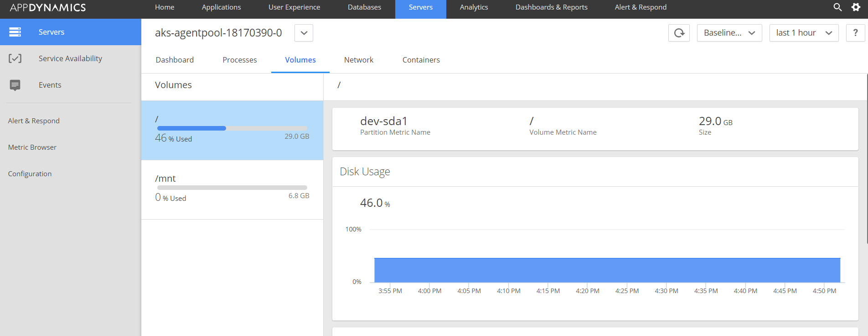Open Dashboards & Reports in top menu

coord(551,7)
